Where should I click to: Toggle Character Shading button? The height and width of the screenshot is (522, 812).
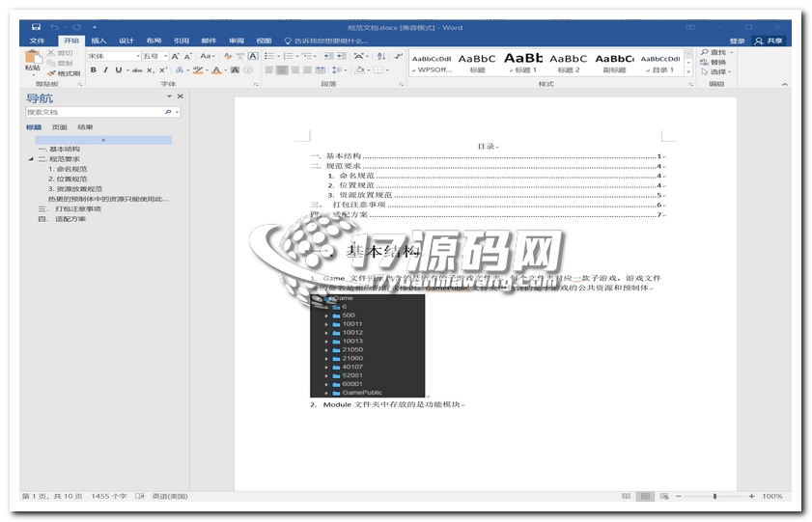click(x=235, y=69)
